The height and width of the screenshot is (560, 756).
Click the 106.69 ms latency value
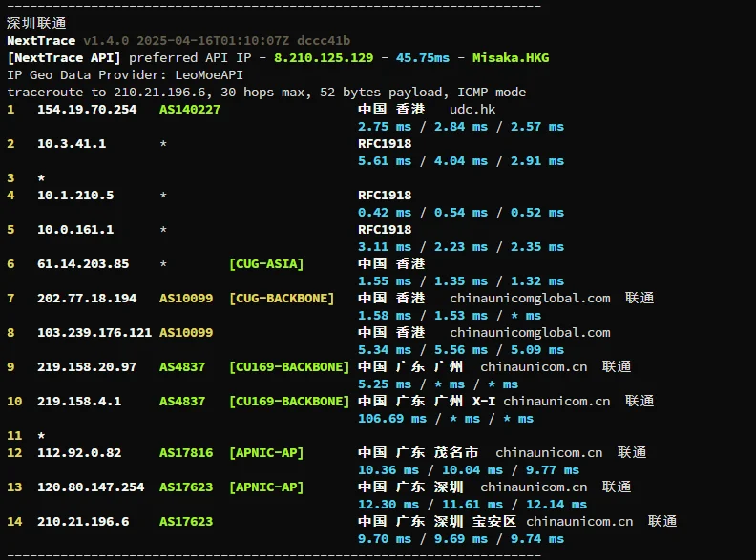tap(392, 418)
